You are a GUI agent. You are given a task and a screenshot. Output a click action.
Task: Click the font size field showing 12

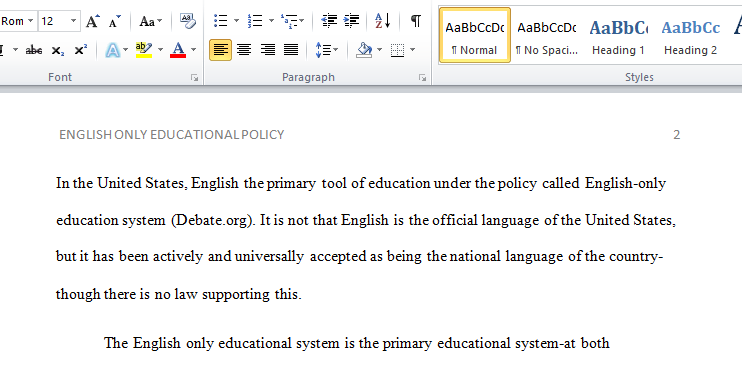(53, 21)
